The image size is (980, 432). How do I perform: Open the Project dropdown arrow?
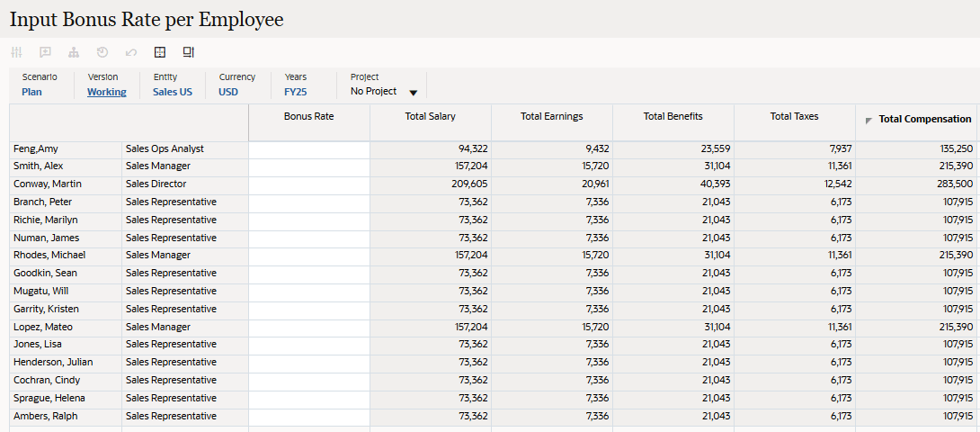point(414,92)
